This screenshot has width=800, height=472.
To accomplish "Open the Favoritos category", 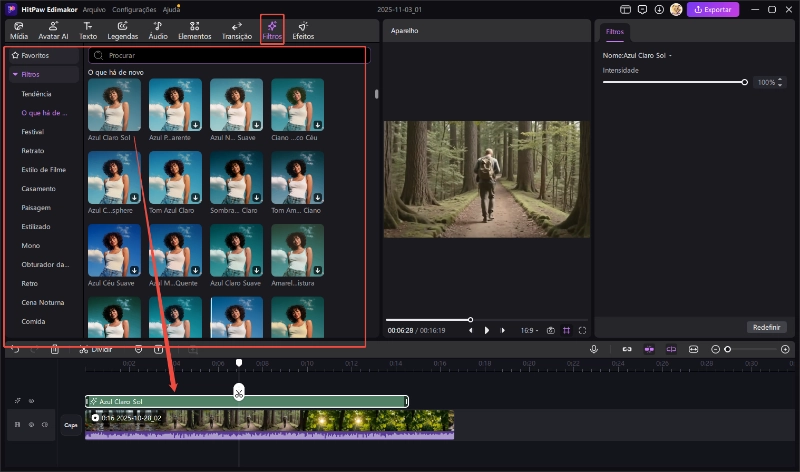I will [x=43, y=55].
